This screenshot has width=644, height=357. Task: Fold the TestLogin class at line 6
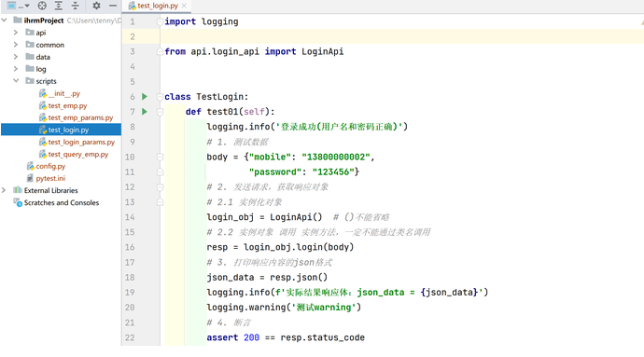click(160, 97)
